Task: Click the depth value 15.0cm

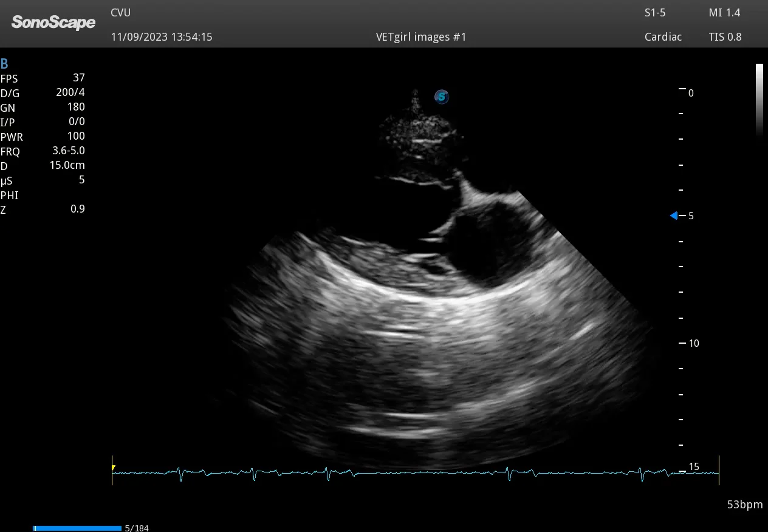Action: click(x=67, y=165)
